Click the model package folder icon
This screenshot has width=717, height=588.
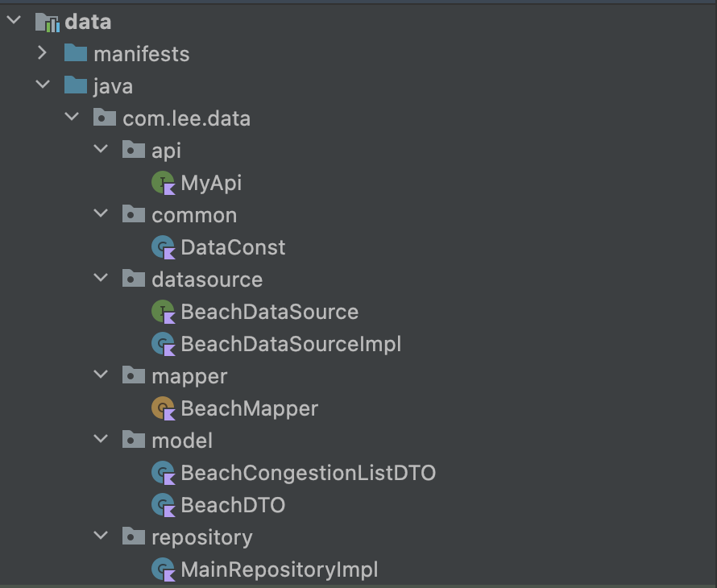[x=134, y=440]
